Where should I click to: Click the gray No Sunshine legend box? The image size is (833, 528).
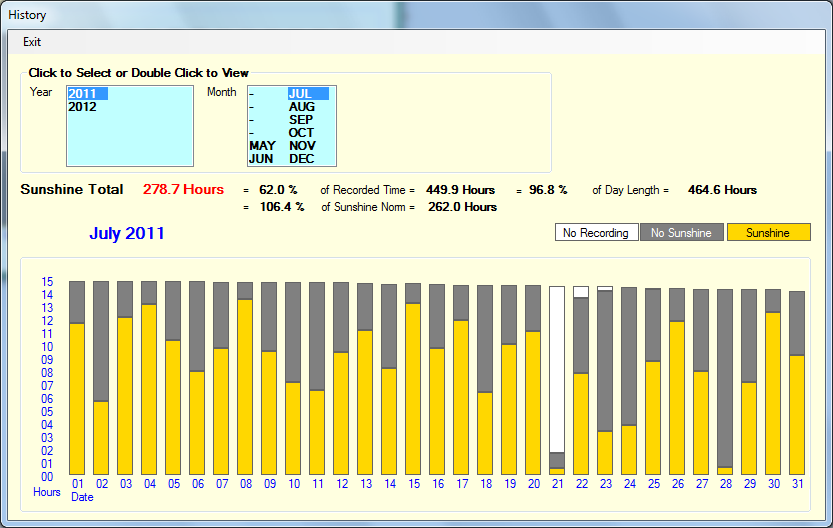click(681, 233)
